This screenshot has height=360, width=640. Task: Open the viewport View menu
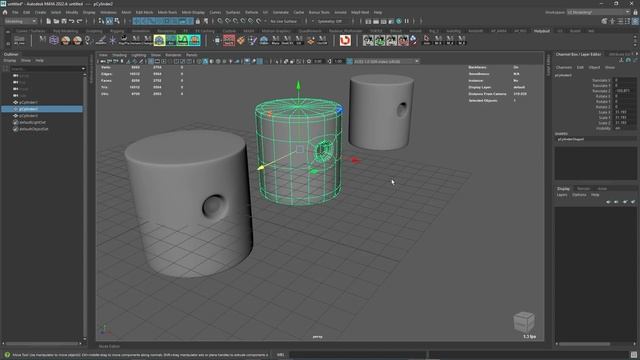click(x=103, y=55)
